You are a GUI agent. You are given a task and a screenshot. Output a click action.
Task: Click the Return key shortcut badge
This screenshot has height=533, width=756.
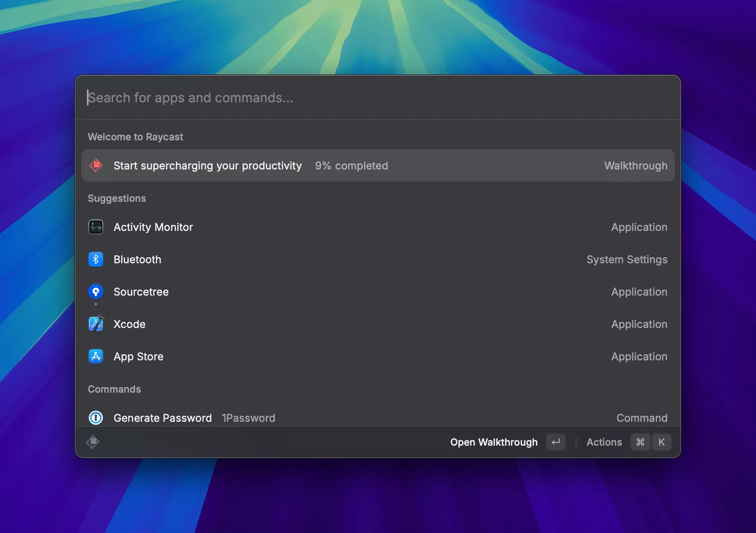[x=556, y=442]
